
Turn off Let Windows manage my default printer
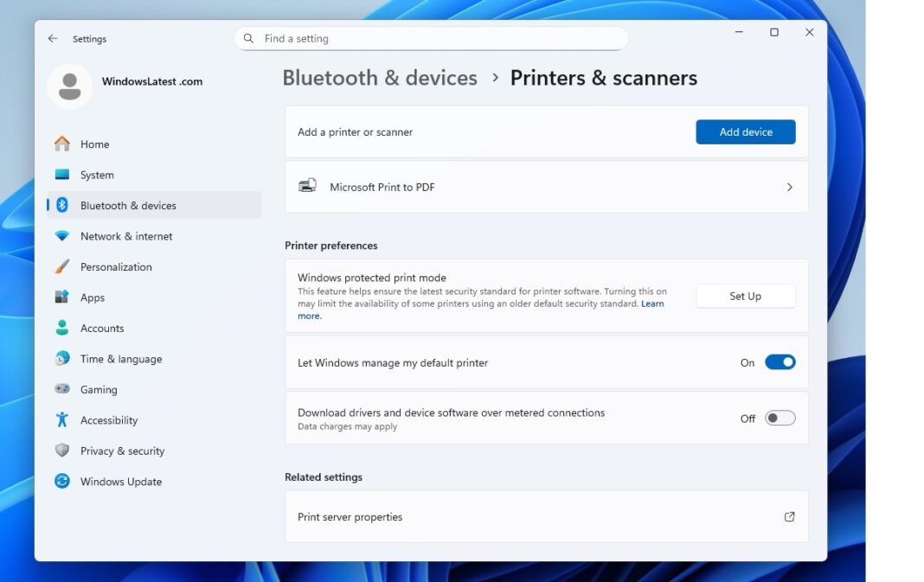click(x=780, y=361)
